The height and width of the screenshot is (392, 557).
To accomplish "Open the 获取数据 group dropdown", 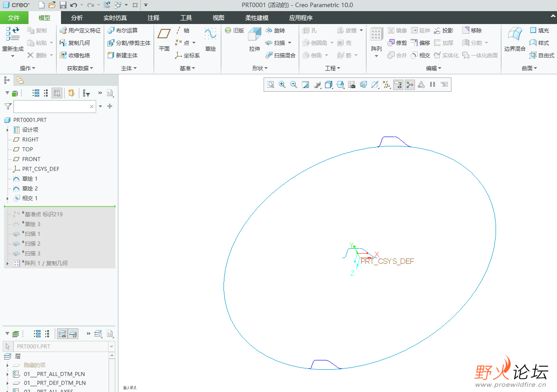I will pos(80,68).
